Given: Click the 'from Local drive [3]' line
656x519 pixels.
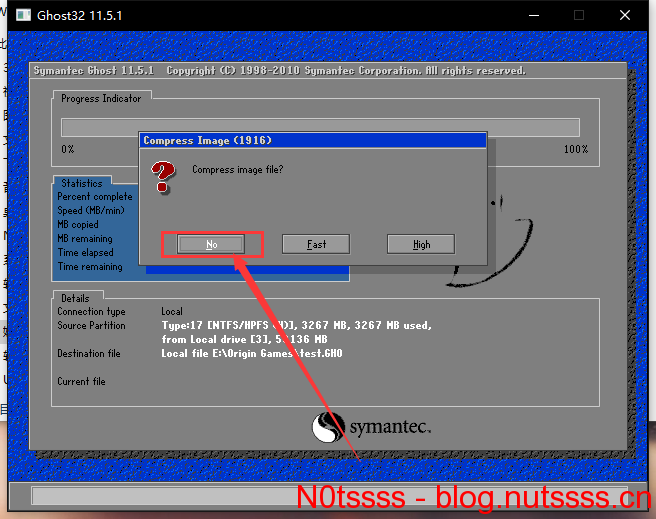Looking at the screenshot, I should pyautogui.click(x=244, y=339).
